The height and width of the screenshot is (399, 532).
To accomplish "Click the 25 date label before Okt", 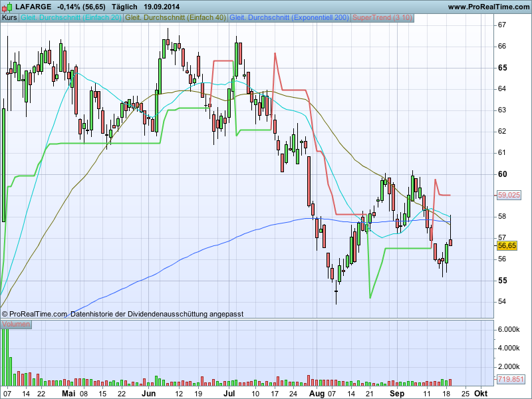I will tap(465, 394).
